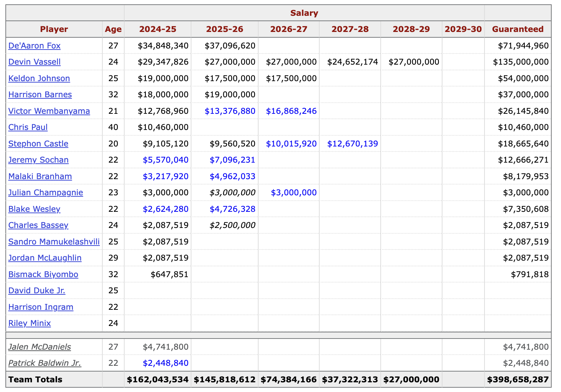Open Jeremy Sochan player page
Viewport: 561px width, 392px height.
tap(38, 160)
